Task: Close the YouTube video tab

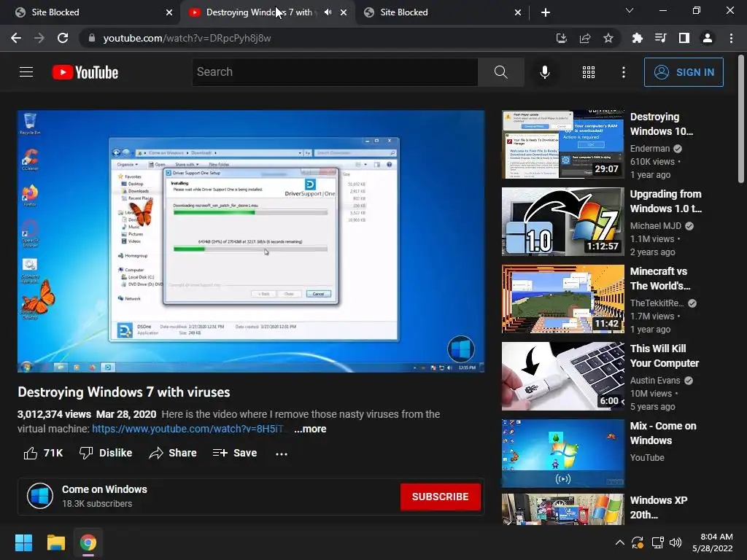Action: [x=344, y=12]
